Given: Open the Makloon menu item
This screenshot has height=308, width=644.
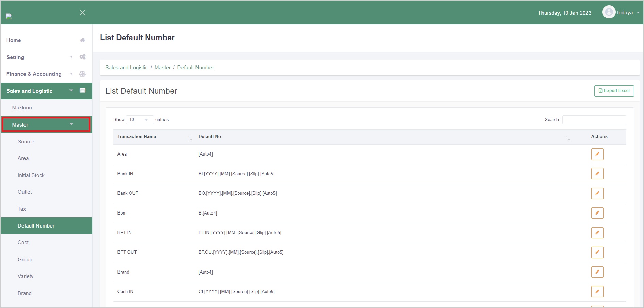Looking at the screenshot, I should pyautogui.click(x=22, y=108).
